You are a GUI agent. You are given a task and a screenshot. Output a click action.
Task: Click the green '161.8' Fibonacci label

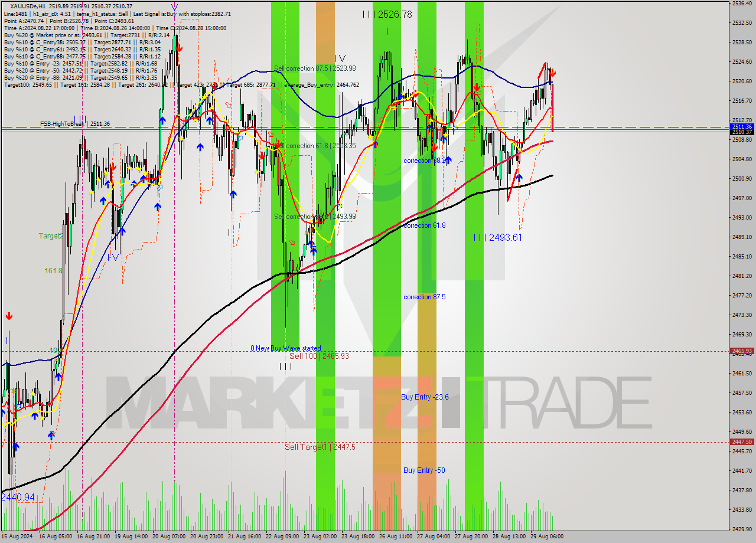pyautogui.click(x=54, y=271)
